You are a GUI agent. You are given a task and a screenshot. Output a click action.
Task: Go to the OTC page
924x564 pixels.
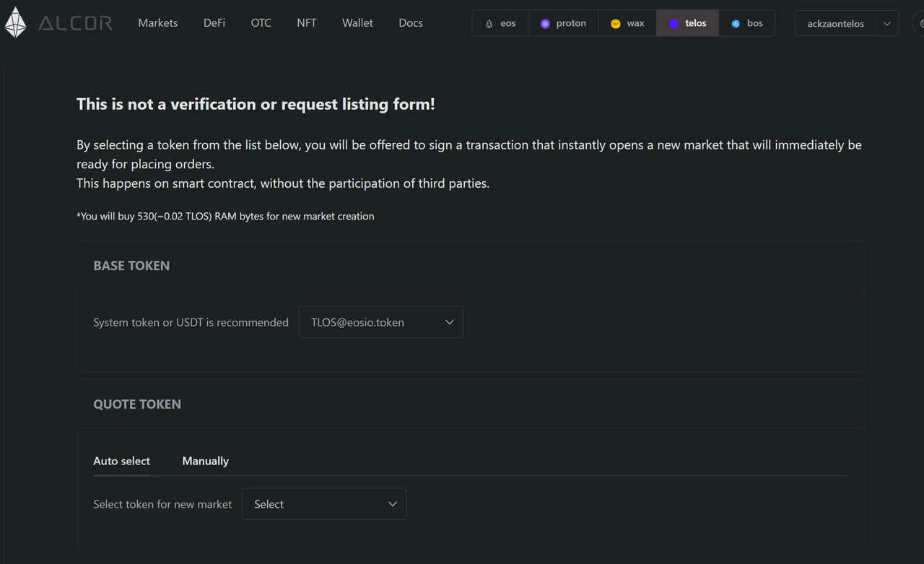[x=261, y=23]
